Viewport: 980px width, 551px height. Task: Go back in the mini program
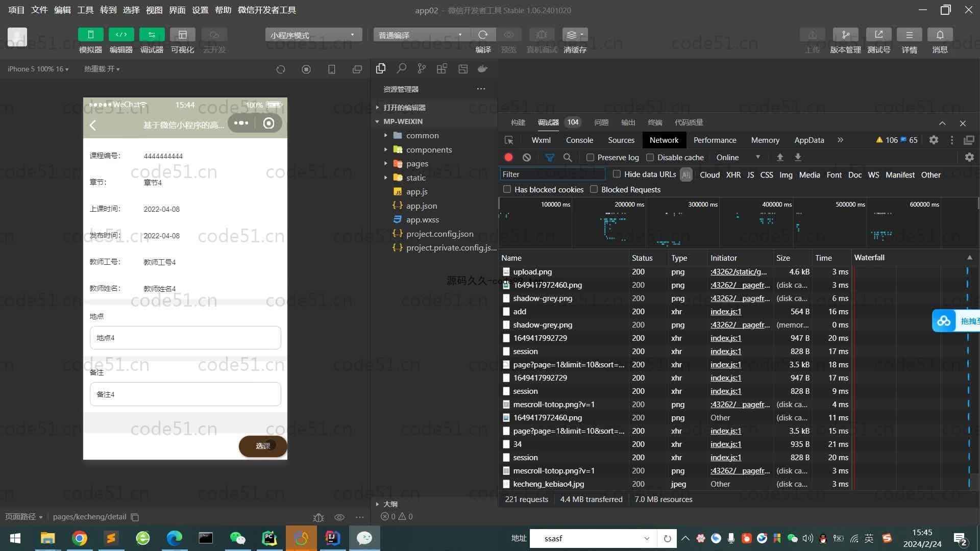93,126
